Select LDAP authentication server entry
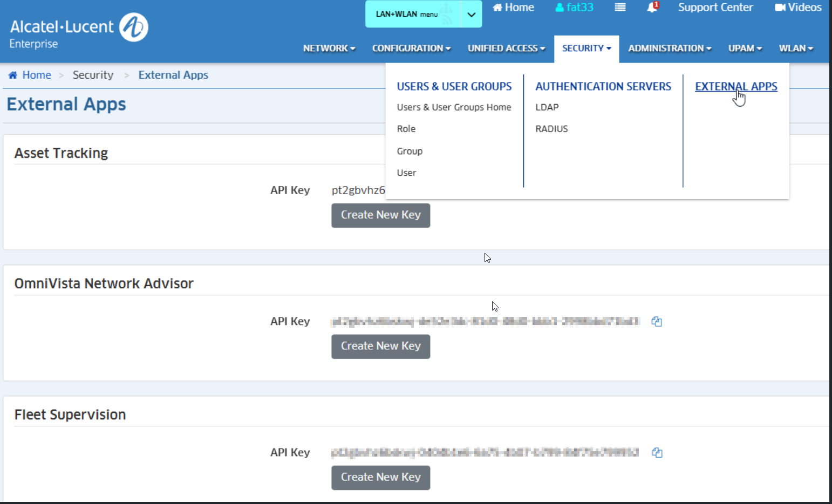The width and height of the screenshot is (832, 504). click(547, 107)
